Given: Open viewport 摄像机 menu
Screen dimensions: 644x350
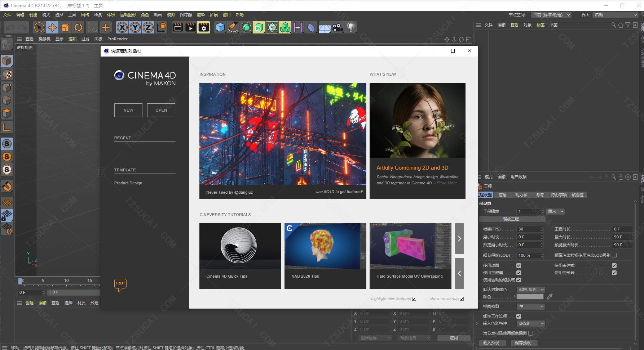Looking at the screenshot, I should (x=44, y=39).
